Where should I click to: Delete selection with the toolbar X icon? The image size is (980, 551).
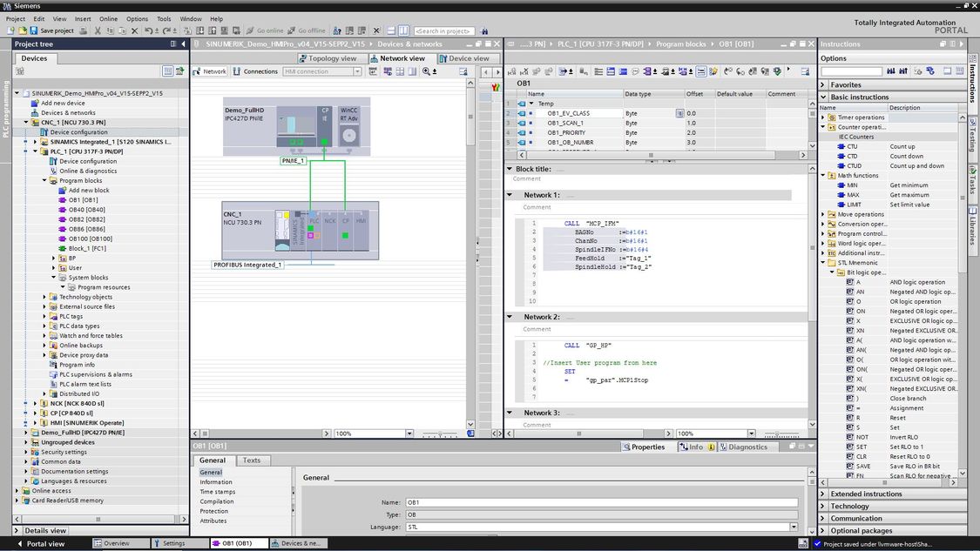click(134, 30)
